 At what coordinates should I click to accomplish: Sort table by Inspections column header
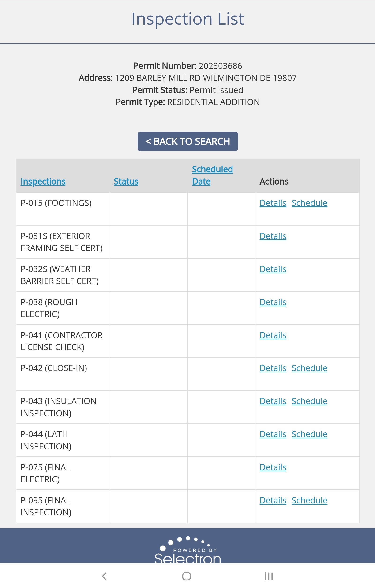(x=43, y=182)
